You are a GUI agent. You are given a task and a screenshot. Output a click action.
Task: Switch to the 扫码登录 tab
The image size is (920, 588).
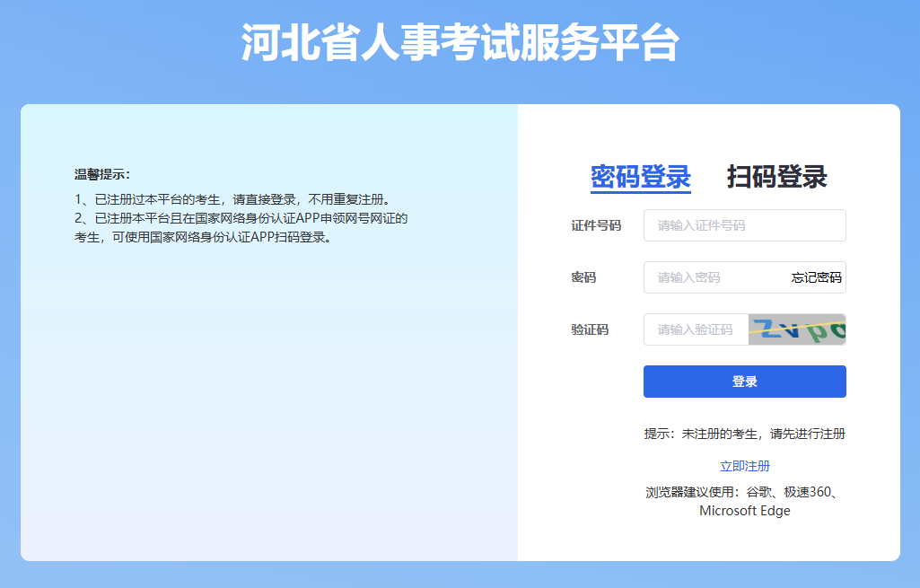coord(776,177)
